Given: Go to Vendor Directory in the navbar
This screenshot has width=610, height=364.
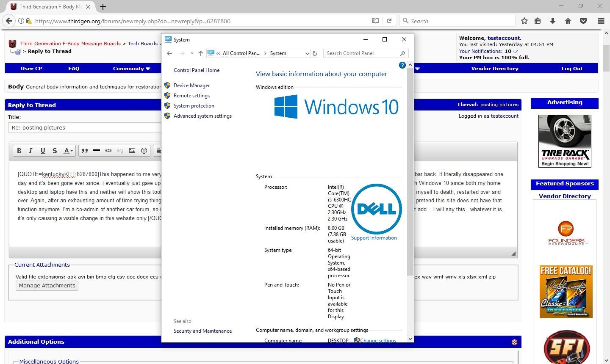Looking at the screenshot, I should click(x=494, y=69).
